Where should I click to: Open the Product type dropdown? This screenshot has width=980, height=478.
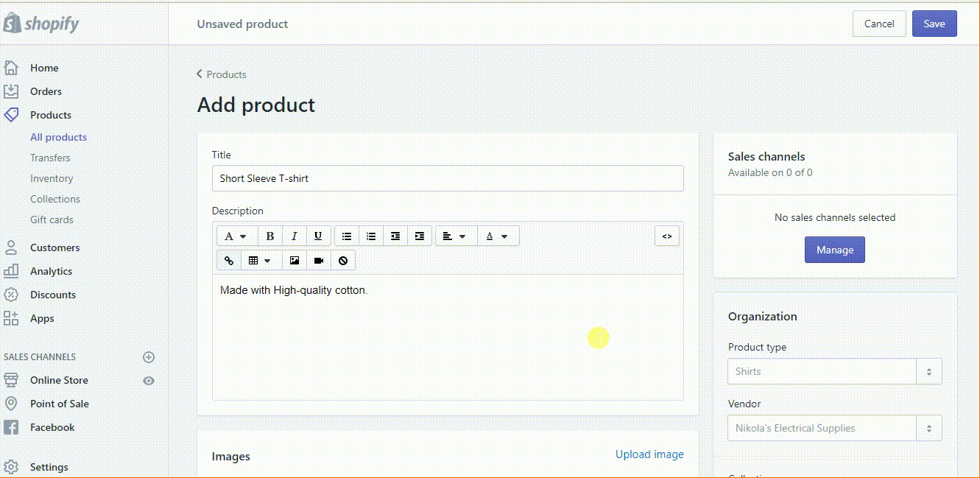[929, 372]
